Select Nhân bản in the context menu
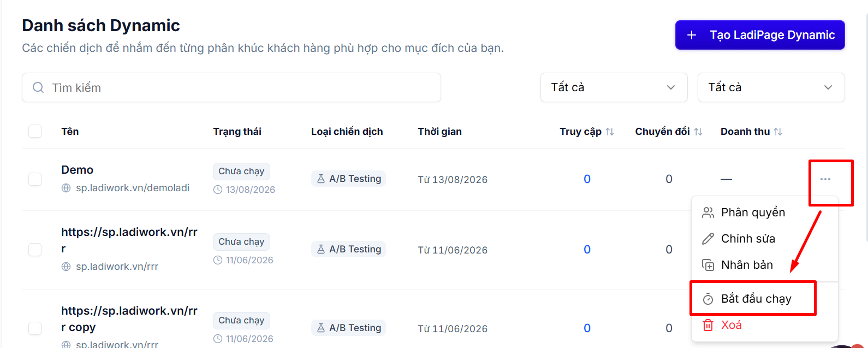Viewport: 868px width, 348px height. pos(747,265)
